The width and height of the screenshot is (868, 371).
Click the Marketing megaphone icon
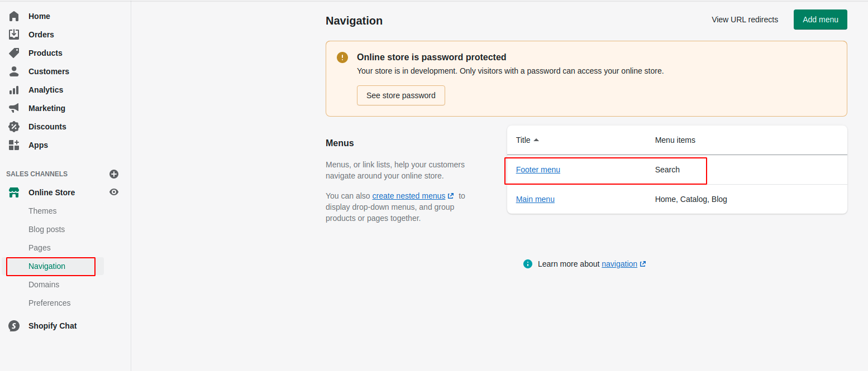14,108
